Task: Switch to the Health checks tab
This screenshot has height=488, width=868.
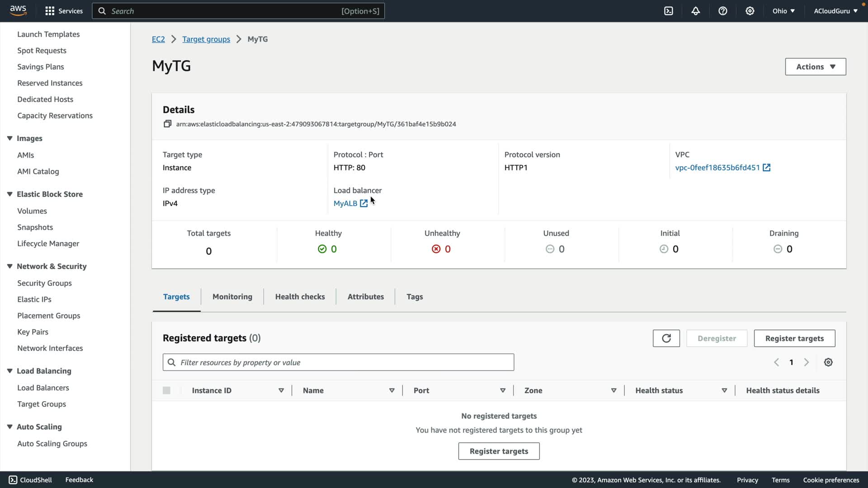Action: [300, 297]
